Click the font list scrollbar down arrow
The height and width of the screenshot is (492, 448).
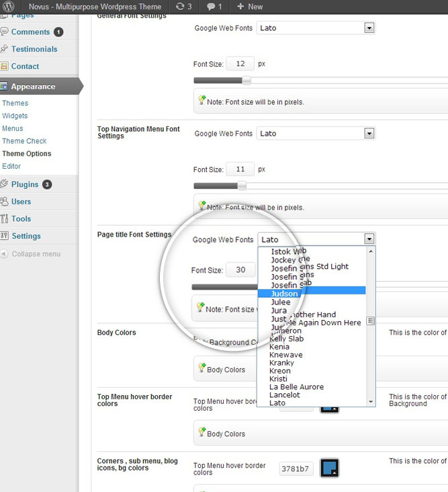(370, 401)
